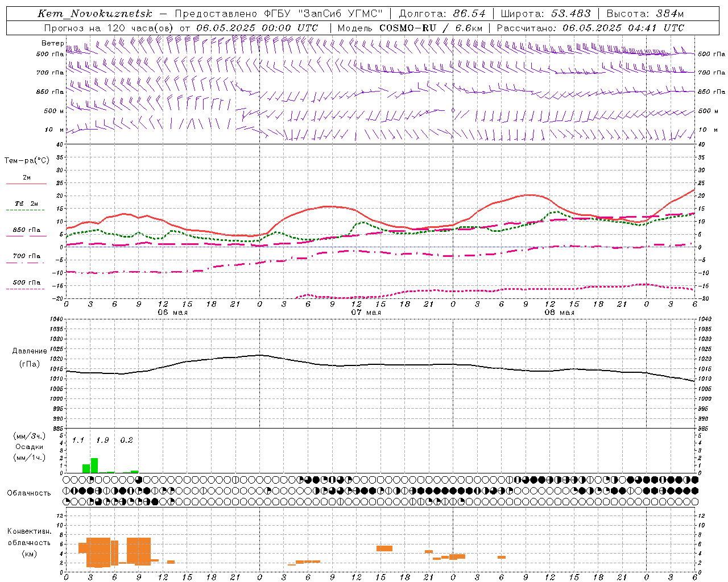
Task: Click the '850 гПа' temperature legend entry
Action: tap(27, 230)
